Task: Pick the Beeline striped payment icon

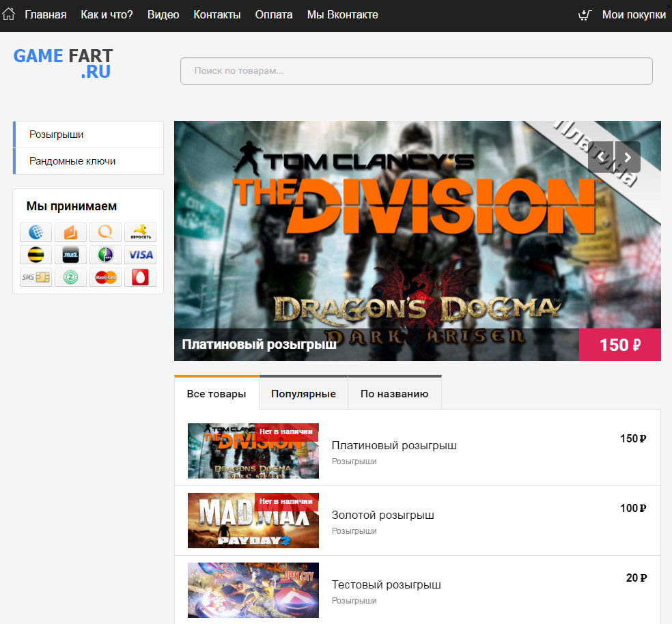Action: click(x=36, y=255)
